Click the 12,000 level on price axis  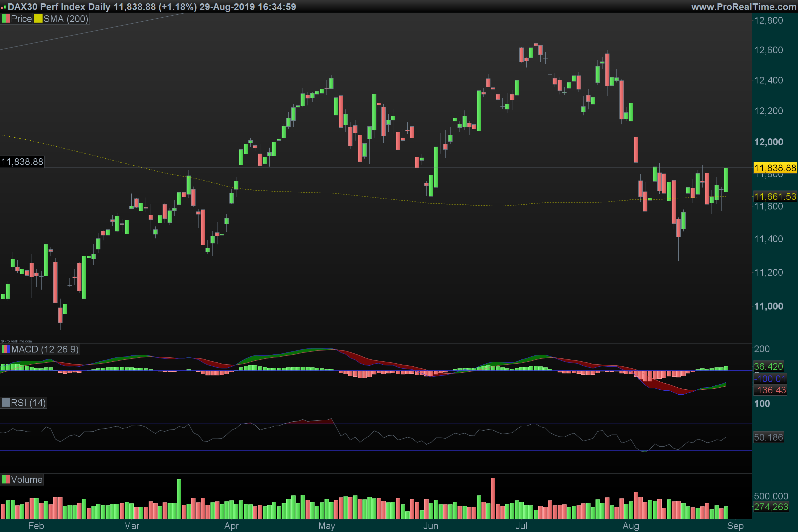(768, 142)
